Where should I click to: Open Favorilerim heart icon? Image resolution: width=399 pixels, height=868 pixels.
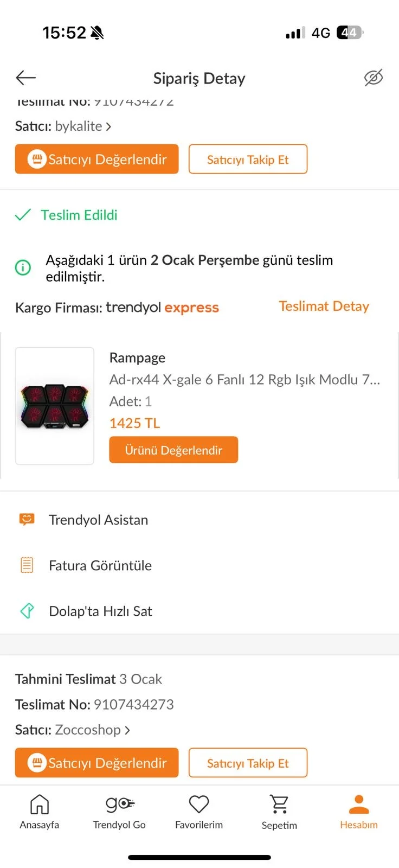(199, 804)
